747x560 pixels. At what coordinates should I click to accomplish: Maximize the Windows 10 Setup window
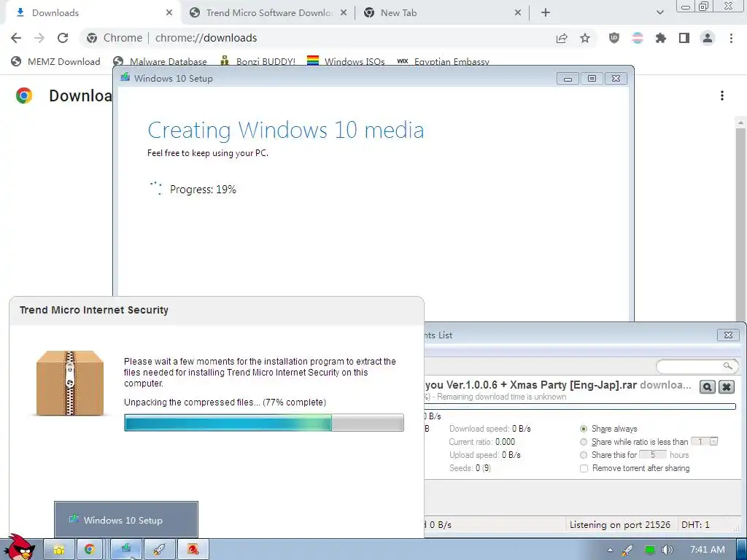tap(592, 79)
